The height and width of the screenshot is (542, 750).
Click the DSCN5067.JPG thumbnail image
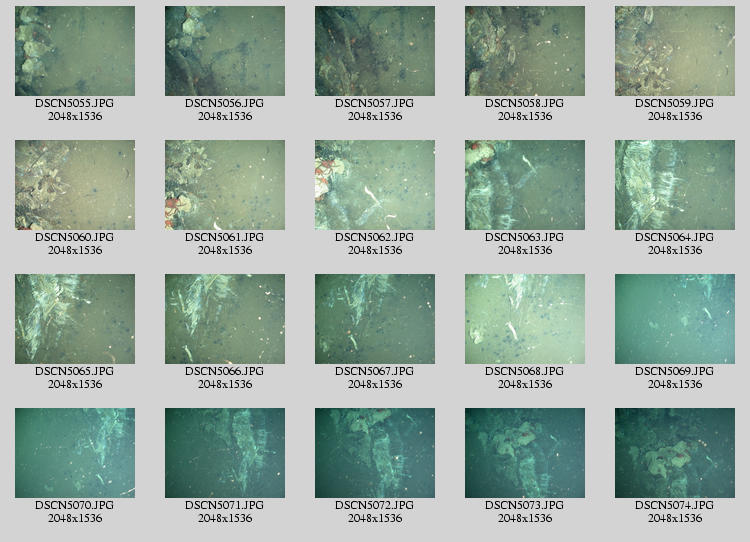pos(375,319)
